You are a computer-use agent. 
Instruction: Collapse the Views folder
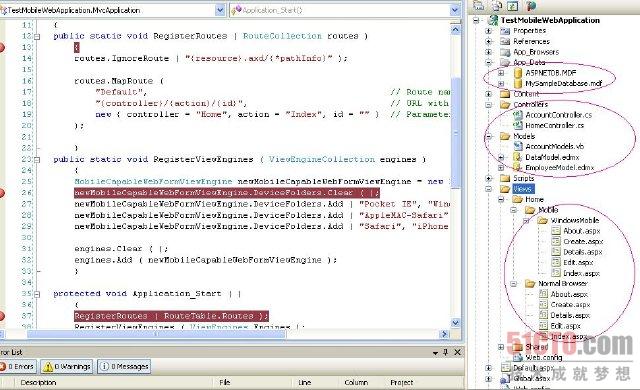[489, 188]
